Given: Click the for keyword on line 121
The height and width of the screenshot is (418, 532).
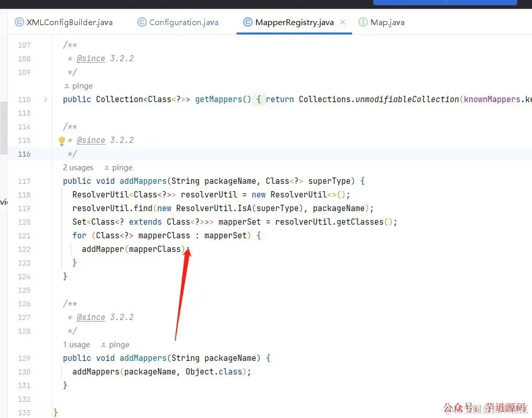Looking at the screenshot, I should click(x=79, y=236).
